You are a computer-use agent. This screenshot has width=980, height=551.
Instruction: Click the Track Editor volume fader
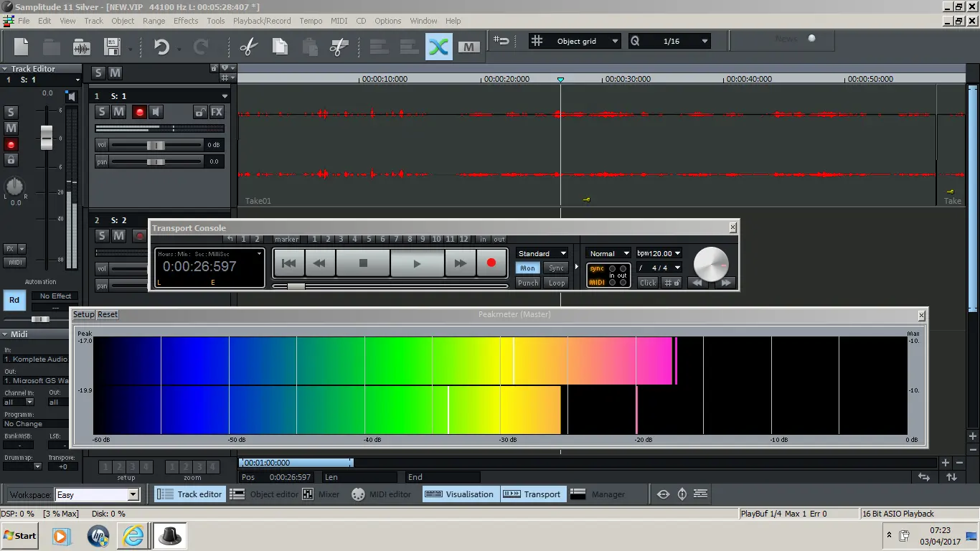click(x=47, y=137)
